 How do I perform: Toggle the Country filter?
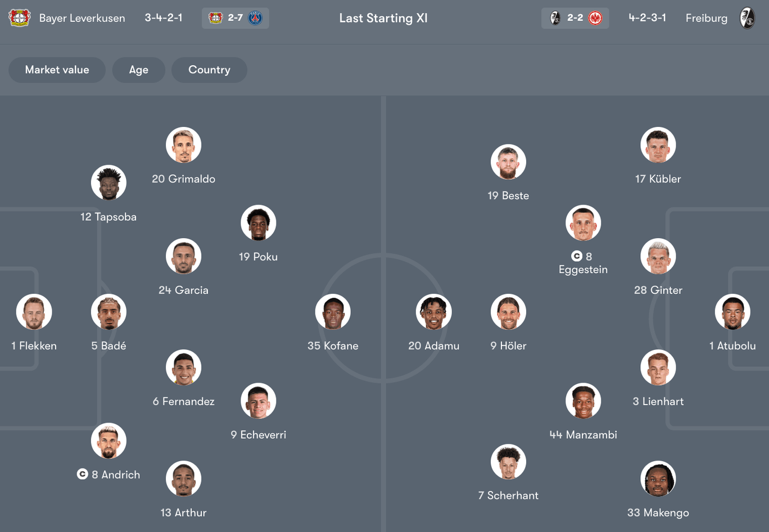pyautogui.click(x=209, y=70)
